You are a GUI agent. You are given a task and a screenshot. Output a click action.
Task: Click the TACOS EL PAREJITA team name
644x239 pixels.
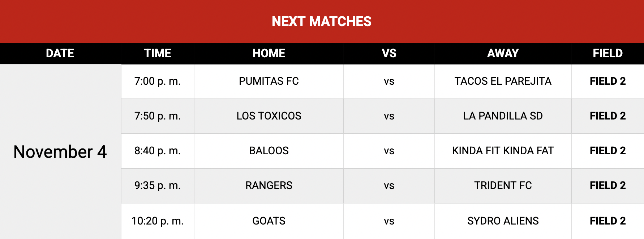click(503, 81)
